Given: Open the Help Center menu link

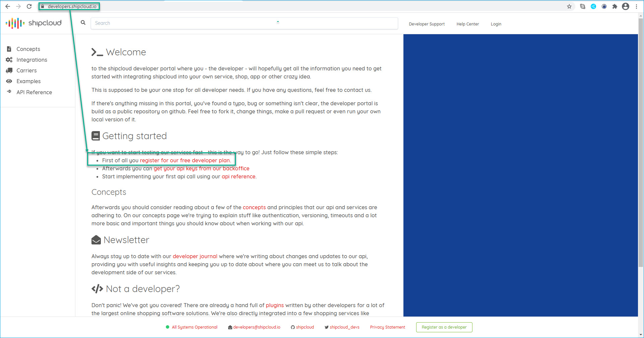Looking at the screenshot, I should (467, 24).
